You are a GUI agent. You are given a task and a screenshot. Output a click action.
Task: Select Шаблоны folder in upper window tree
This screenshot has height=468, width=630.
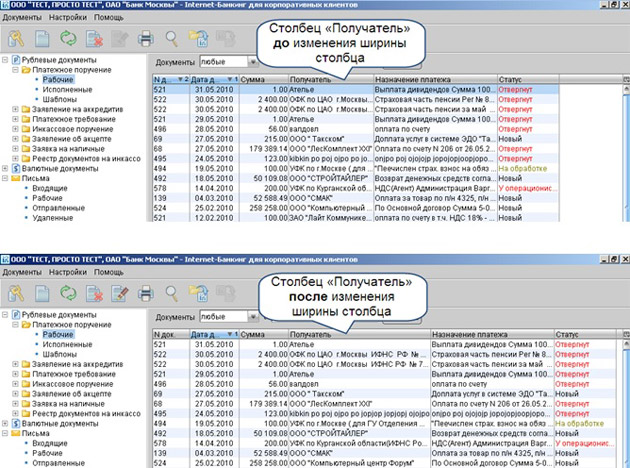point(60,99)
